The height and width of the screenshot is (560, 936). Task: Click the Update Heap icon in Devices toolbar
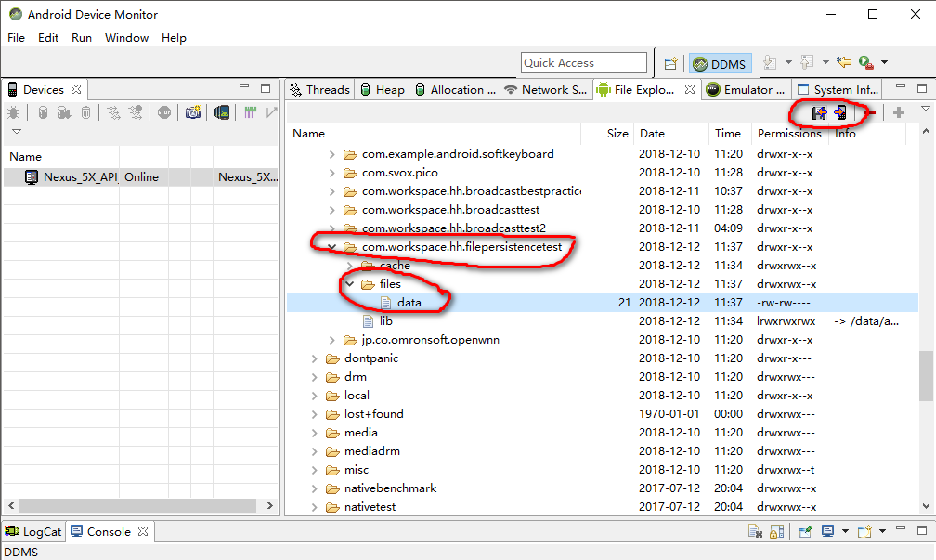(x=43, y=112)
